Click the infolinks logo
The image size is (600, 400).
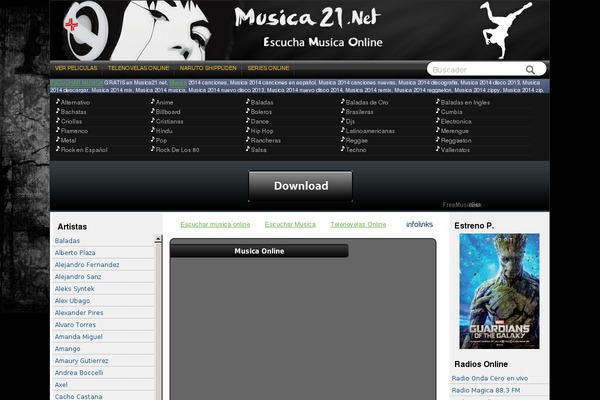[419, 224]
